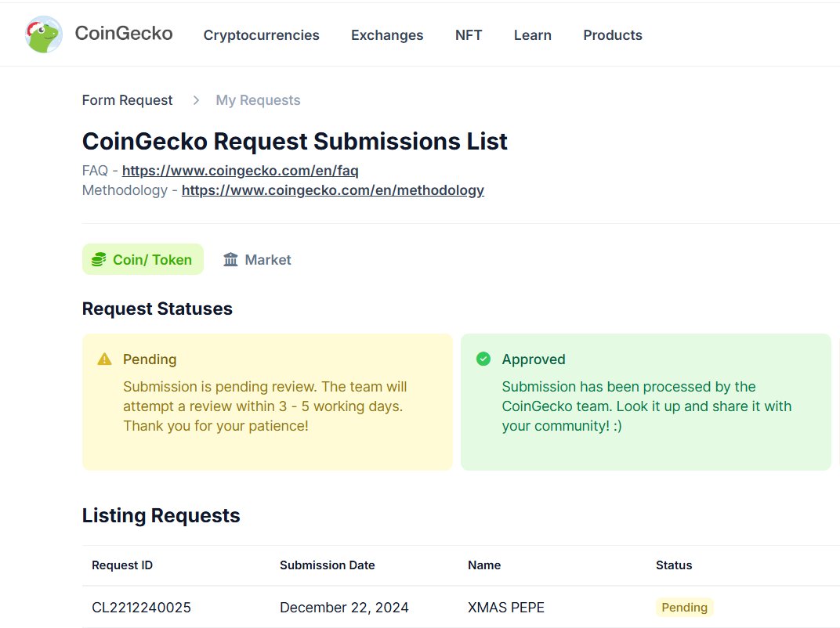Select the Coin/ Token tab

(x=143, y=260)
